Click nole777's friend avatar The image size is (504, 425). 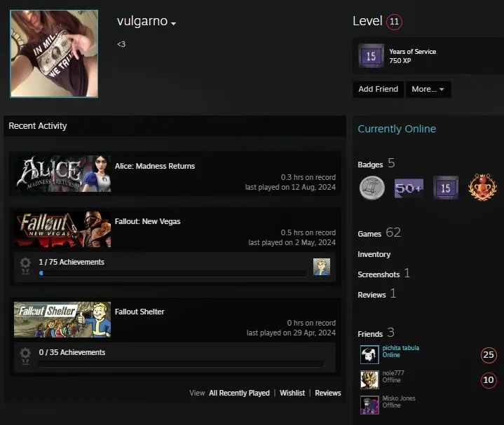tap(369, 379)
